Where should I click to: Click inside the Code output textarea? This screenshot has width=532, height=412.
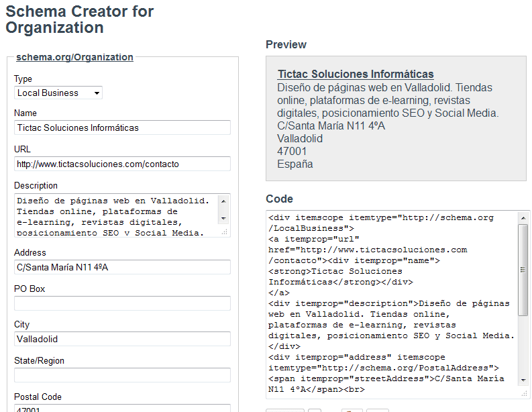pyautogui.click(x=392, y=304)
